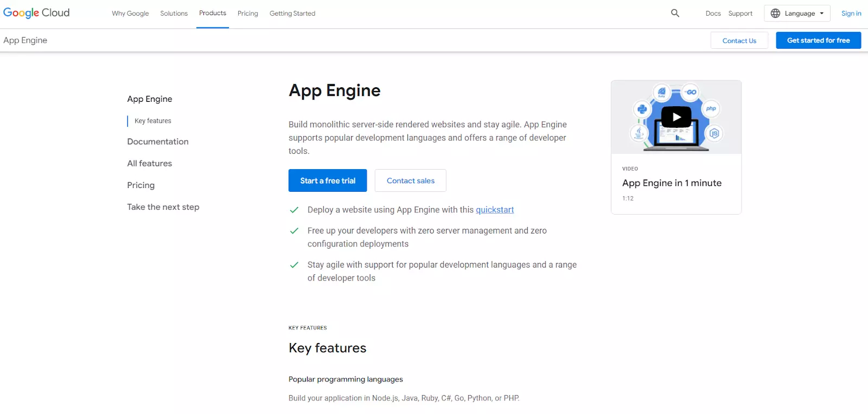
Task: Open the Getting Started menu
Action: pyautogui.click(x=292, y=13)
